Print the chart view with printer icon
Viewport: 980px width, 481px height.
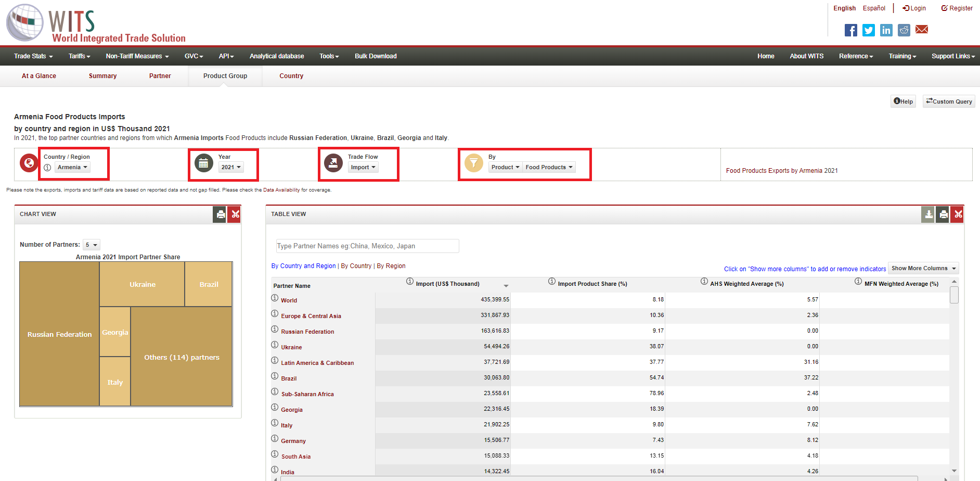(220, 214)
